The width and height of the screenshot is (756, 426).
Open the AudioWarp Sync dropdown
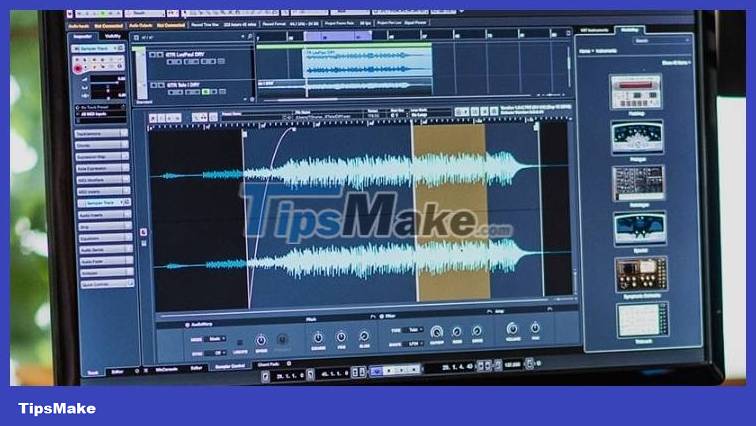click(x=216, y=353)
